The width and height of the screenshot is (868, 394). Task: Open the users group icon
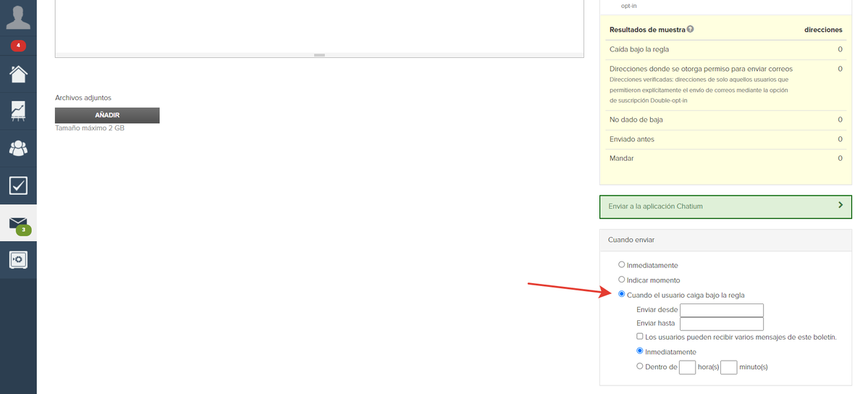point(18,148)
